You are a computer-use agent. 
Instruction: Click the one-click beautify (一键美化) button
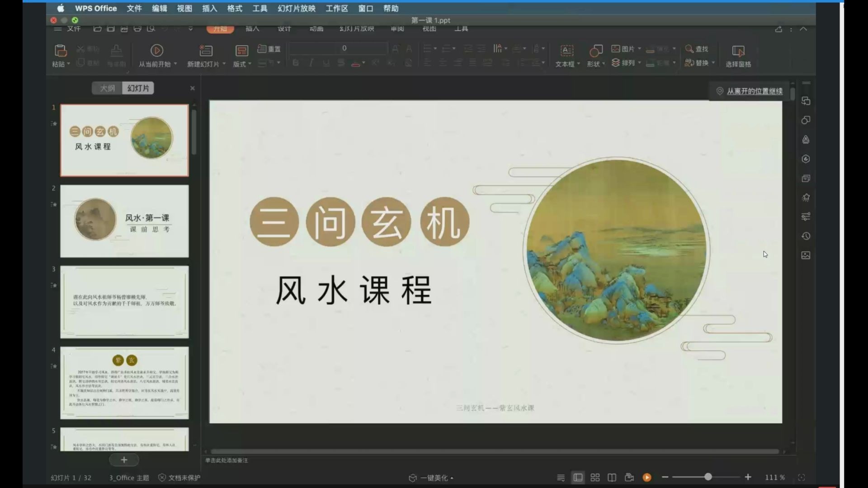(x=431, y=478)
